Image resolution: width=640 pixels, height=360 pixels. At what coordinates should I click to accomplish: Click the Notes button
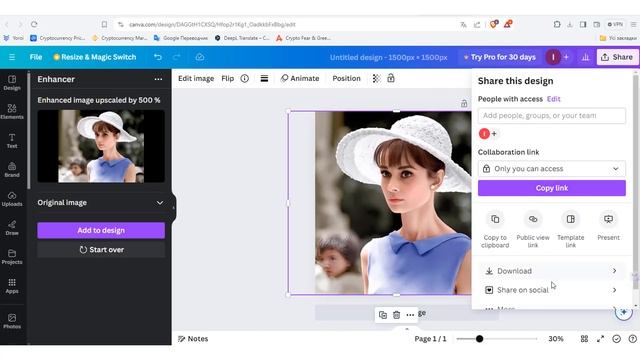tap(193, 339)
